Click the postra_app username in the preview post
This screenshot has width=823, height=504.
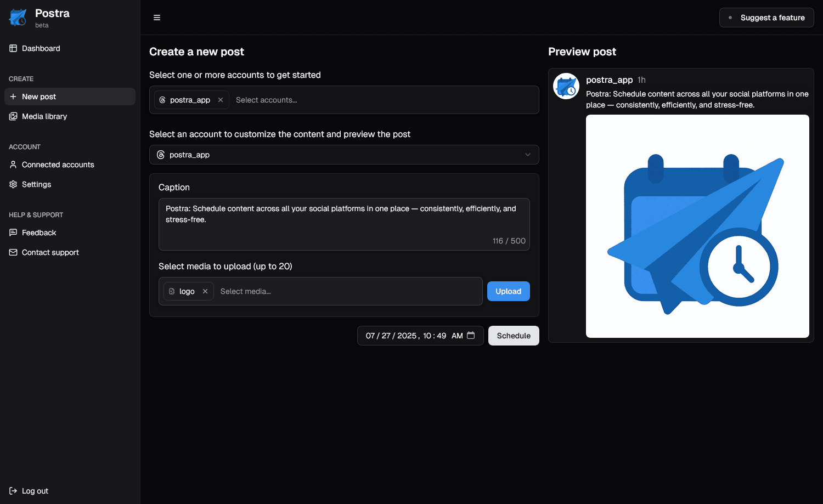tap(610, 80)
